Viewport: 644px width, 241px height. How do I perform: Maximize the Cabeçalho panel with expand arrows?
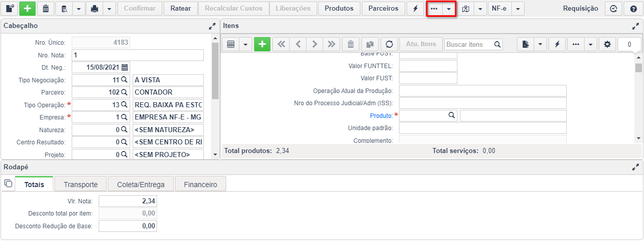212,25
